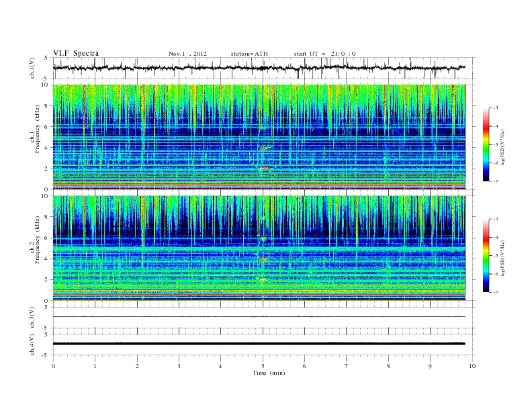Click time tick label '0' on bottom axis
The height and width of the screenshot is (411, 532).
pos(53,366)
